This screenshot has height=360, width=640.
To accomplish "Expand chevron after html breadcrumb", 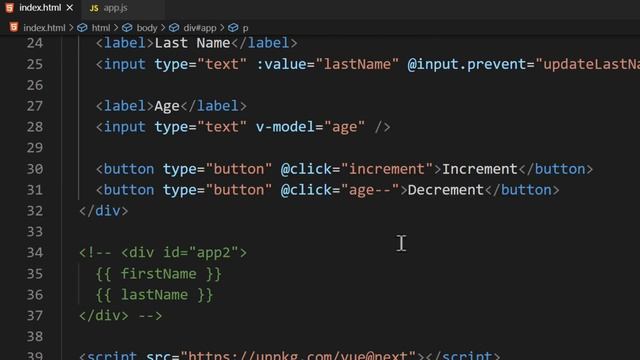I will tap(116, 28).
